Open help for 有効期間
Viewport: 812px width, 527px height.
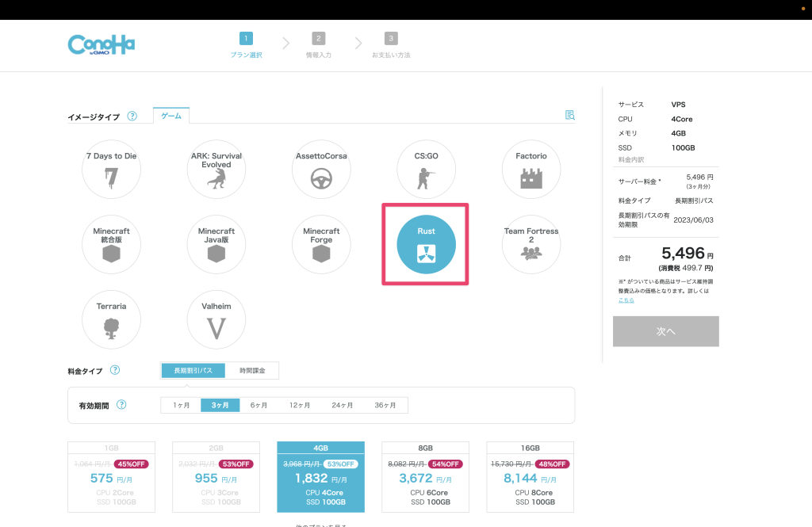(121, 405)
